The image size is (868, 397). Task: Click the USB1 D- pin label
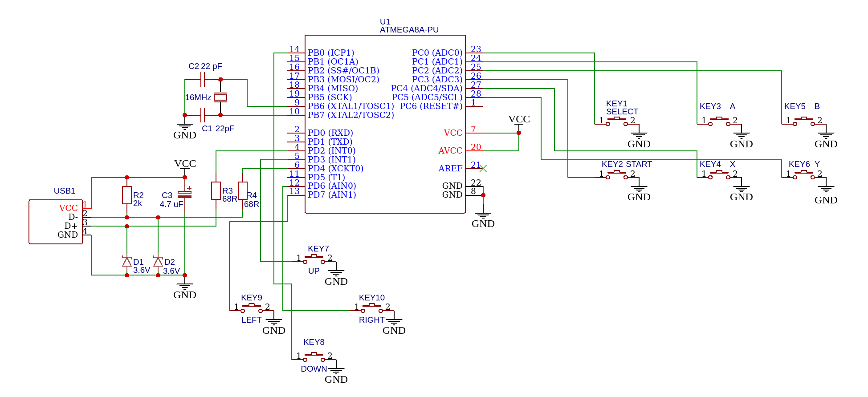(73, 217)
